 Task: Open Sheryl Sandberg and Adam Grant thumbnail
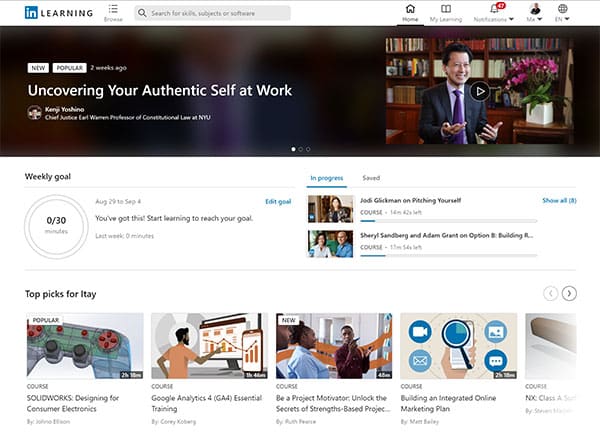[x=331, y=244]
